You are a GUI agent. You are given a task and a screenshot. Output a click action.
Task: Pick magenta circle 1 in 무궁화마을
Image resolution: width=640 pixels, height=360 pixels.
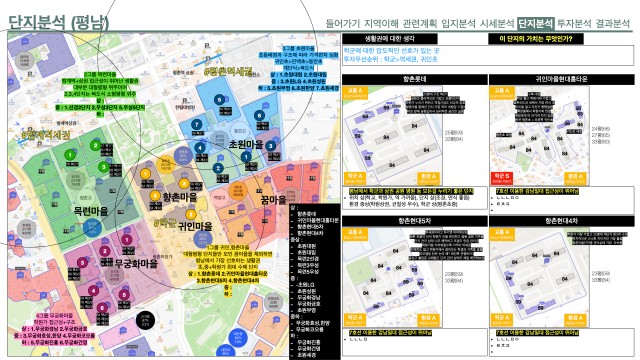pyautogui.click(x=127, y=240)
